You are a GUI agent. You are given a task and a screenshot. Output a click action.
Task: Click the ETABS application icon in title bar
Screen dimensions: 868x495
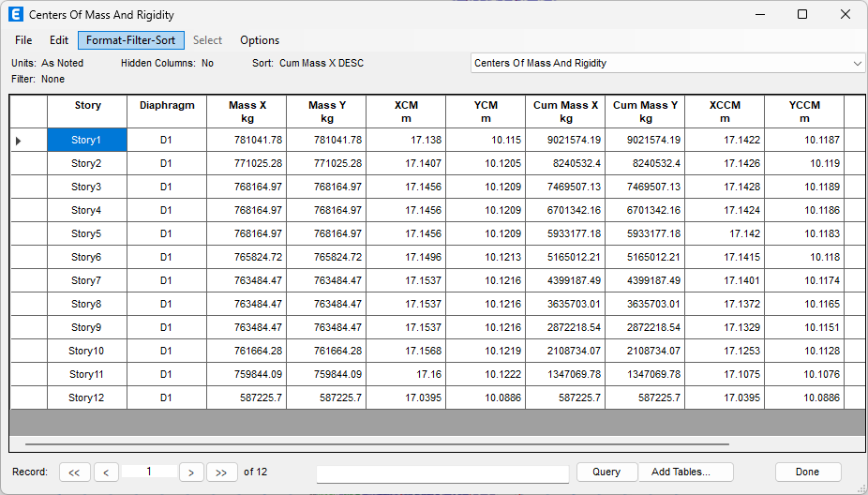(x=16, y=14)
